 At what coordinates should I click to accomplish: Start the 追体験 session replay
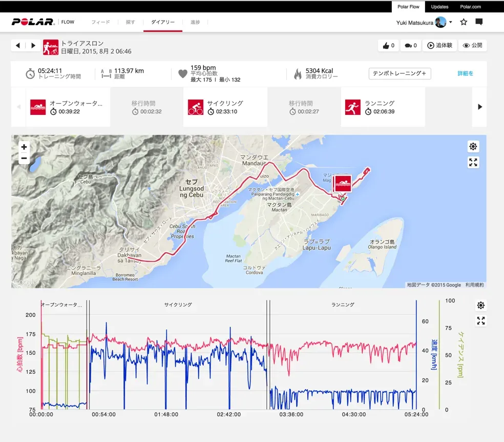(439, 45)
